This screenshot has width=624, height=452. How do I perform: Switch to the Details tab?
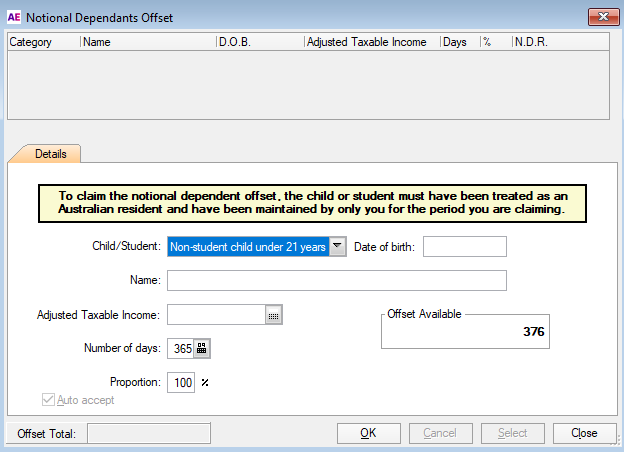tap(50, 154)
